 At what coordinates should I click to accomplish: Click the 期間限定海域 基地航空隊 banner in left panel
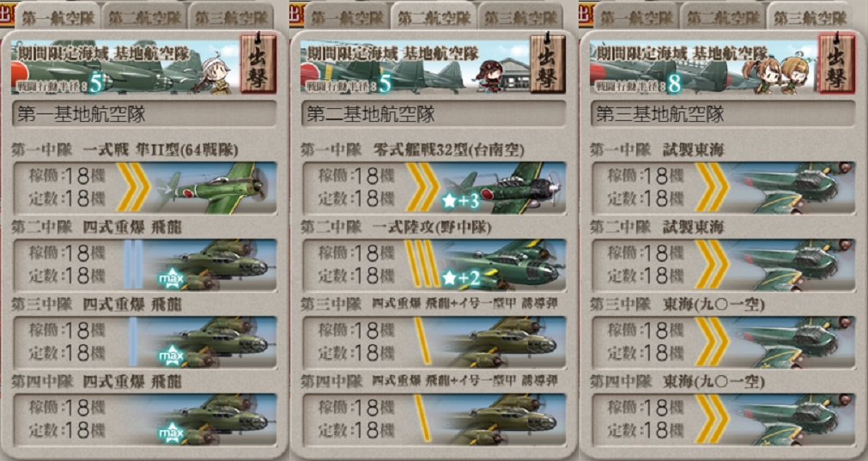(125, 66)
